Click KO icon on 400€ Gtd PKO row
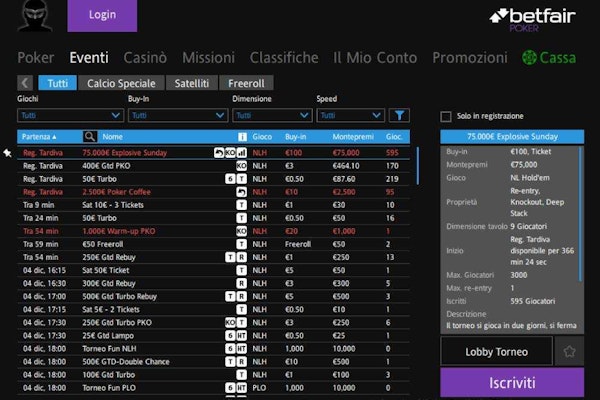This screenshot has width=600, height=400. [x=241, y=166]
